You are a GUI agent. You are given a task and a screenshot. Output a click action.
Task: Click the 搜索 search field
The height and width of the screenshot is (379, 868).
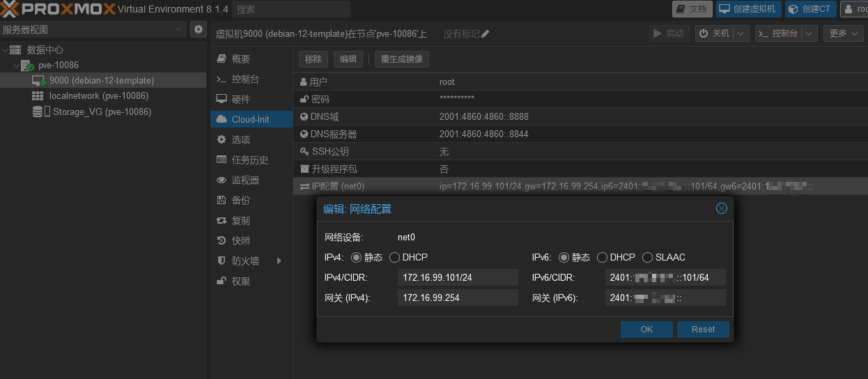(290, 9)
